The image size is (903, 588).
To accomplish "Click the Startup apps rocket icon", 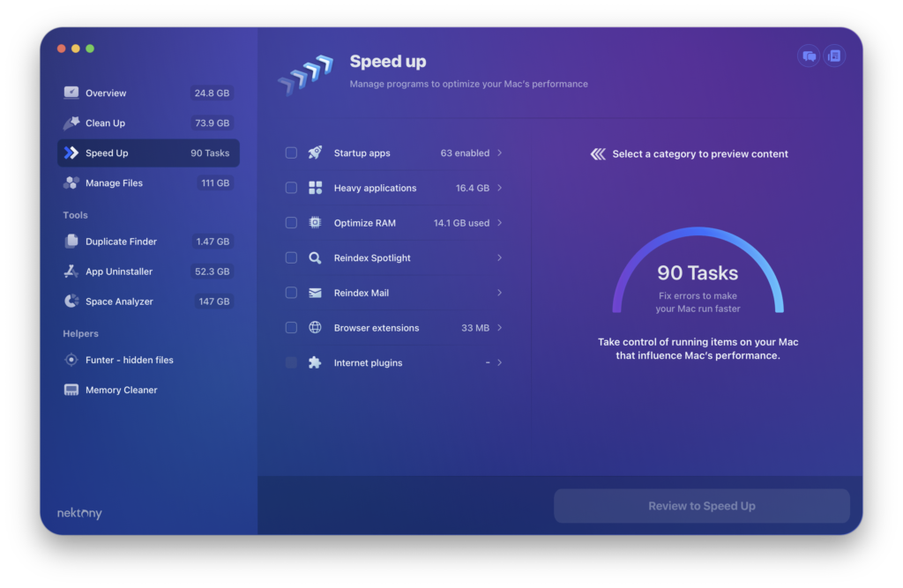I will point(315,153).
